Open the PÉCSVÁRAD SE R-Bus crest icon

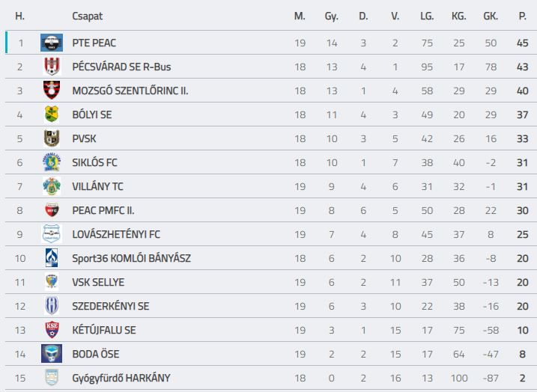point(52,67)
